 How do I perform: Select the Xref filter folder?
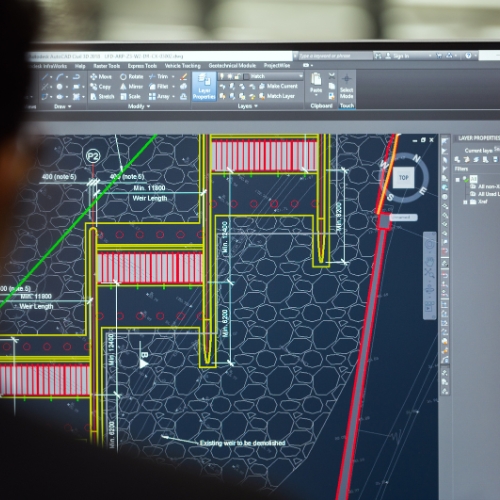[479, 202]
